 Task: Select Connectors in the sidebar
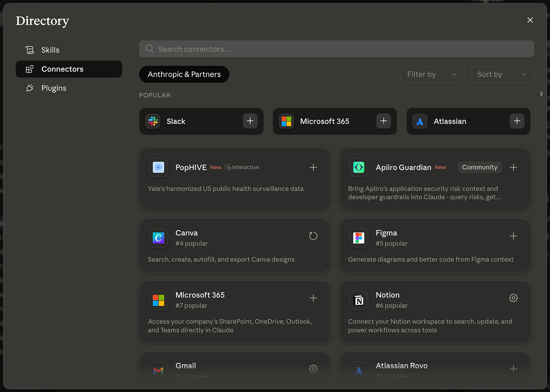tap(69, 69)
